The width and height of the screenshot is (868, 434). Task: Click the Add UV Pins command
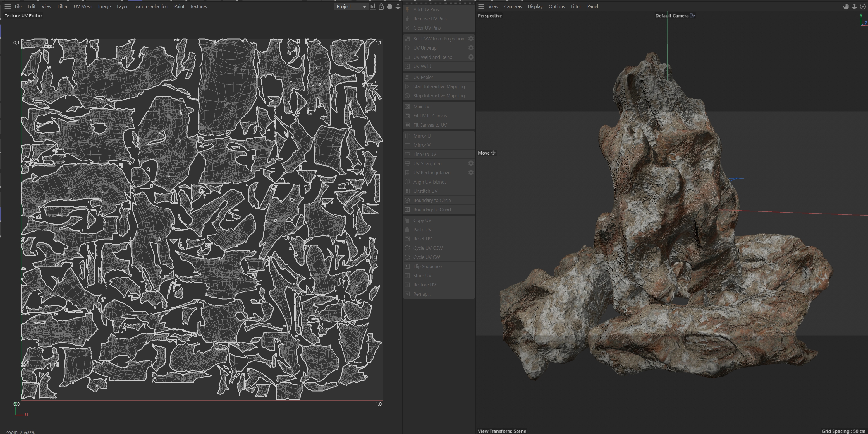(426, 9)
